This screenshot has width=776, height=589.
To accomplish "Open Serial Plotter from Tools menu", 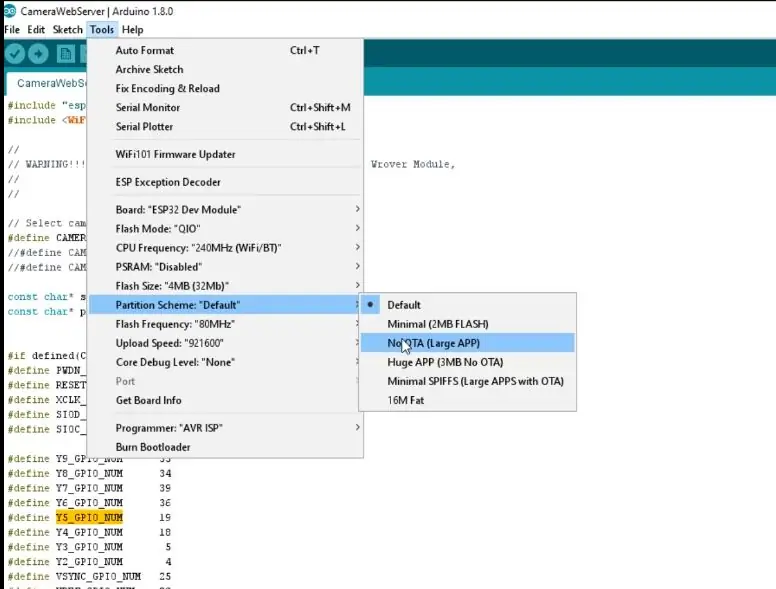I will click(225, 127).
